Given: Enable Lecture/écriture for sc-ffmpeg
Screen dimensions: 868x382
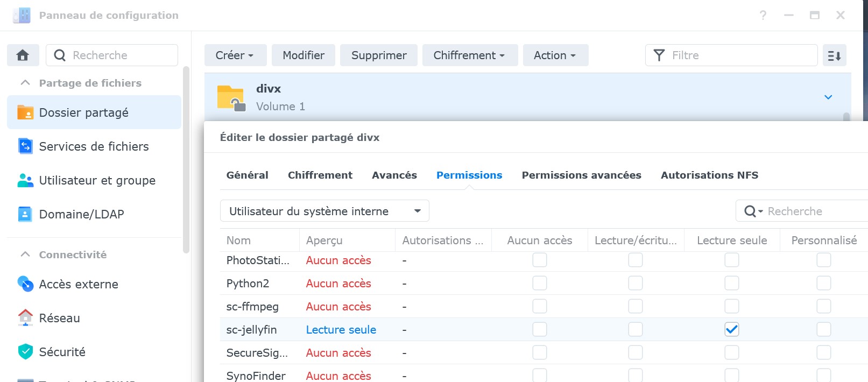Looking at the screenshot, I should [635, 306].
